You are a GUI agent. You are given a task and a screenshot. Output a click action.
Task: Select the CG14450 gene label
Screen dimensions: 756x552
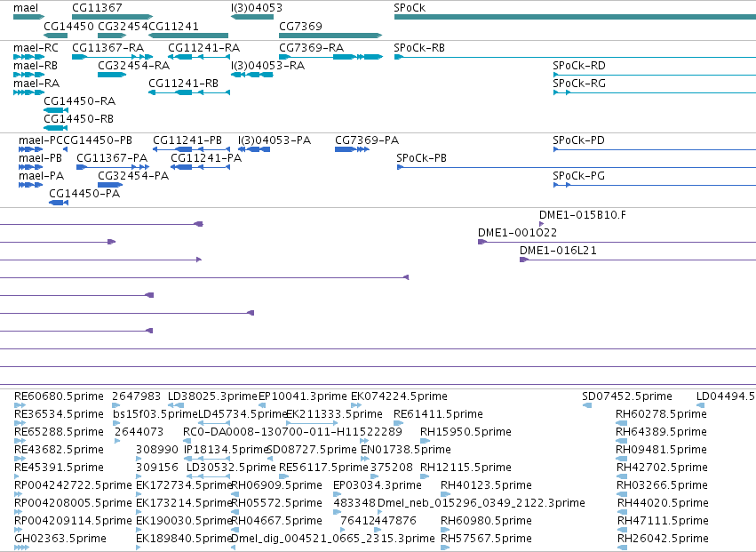(x=68, y=26)
